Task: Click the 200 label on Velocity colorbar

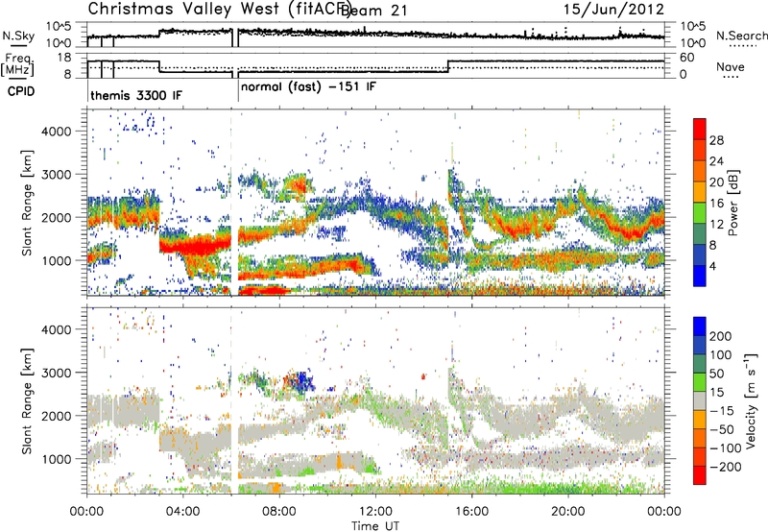Action: click(720, 336)
